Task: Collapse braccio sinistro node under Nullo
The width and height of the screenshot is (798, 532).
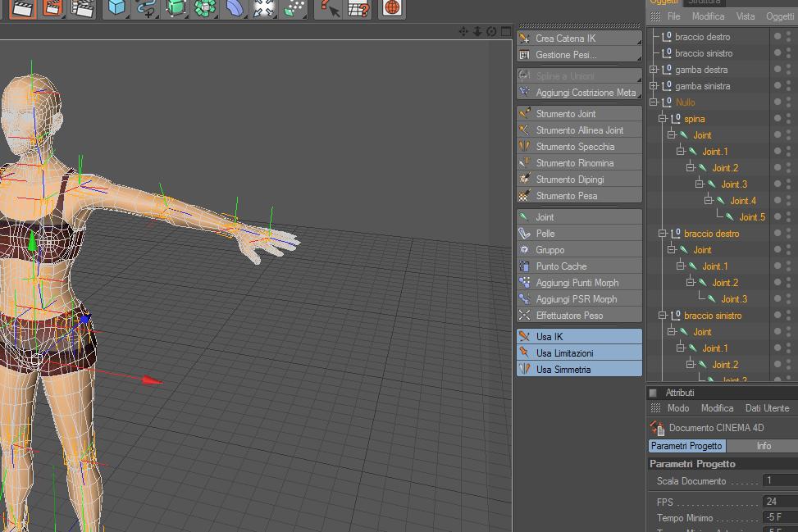Action: coord(662,316)
